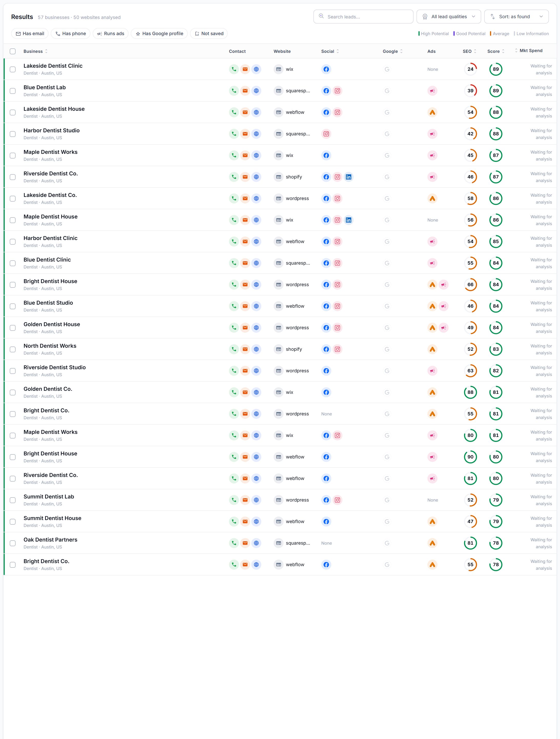Screen dimensions: 560x739
Task: Select checkbox for Blue Dentist Studio
Action: (13, 306)
